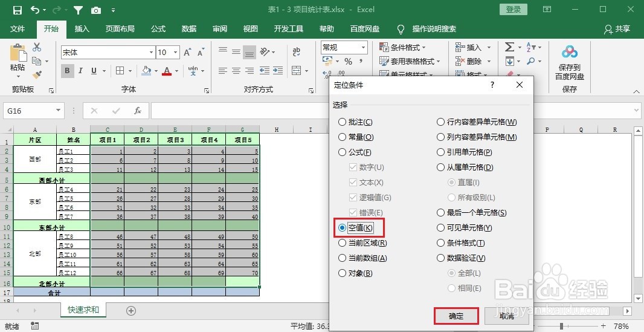
Task: Click the Sort and Filter icon
Action: pos(530,47)
